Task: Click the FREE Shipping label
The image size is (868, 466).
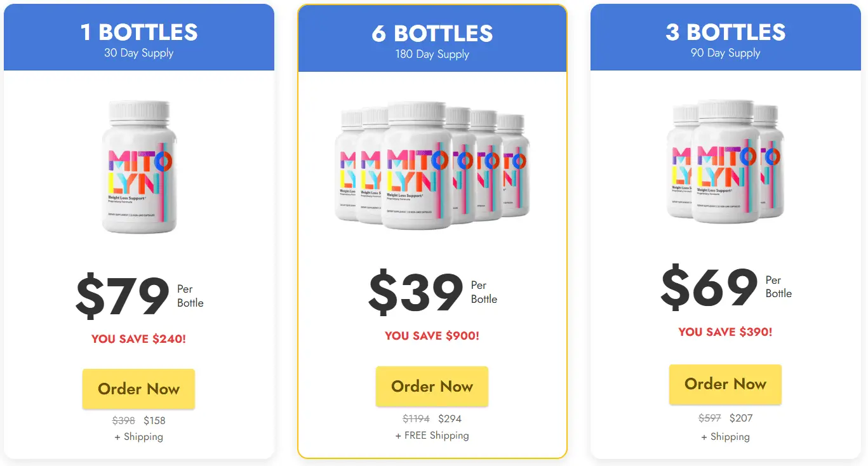Action: (432, 435)
